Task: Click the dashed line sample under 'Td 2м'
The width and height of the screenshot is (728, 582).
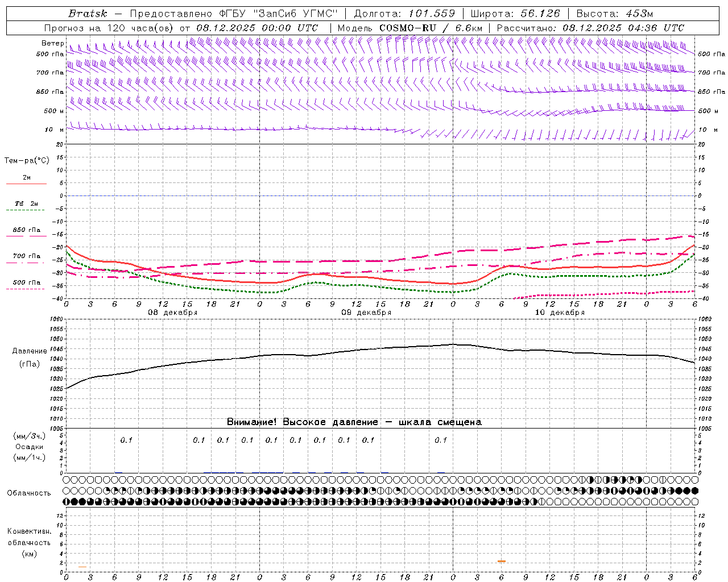Action: [x=25, y=210]
